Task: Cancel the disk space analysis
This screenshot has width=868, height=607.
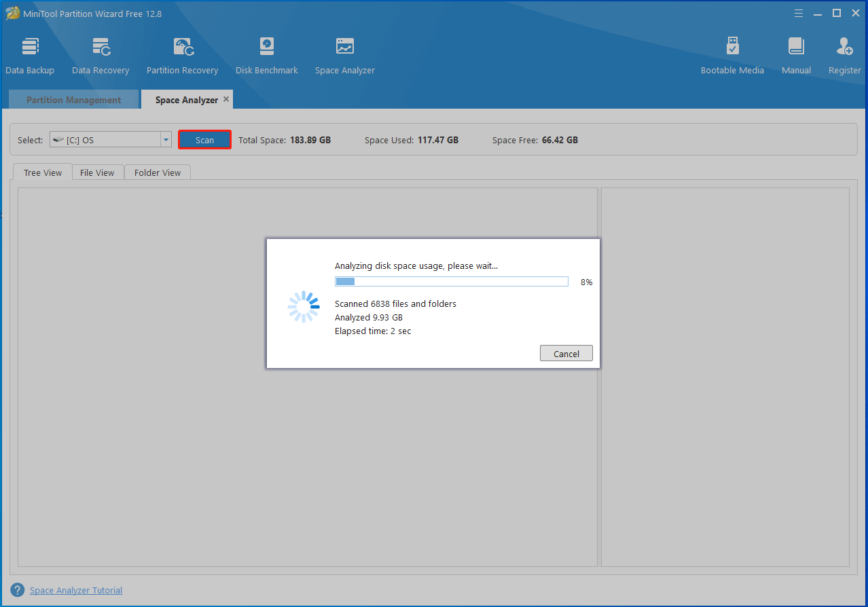Action: pos(566,353)
